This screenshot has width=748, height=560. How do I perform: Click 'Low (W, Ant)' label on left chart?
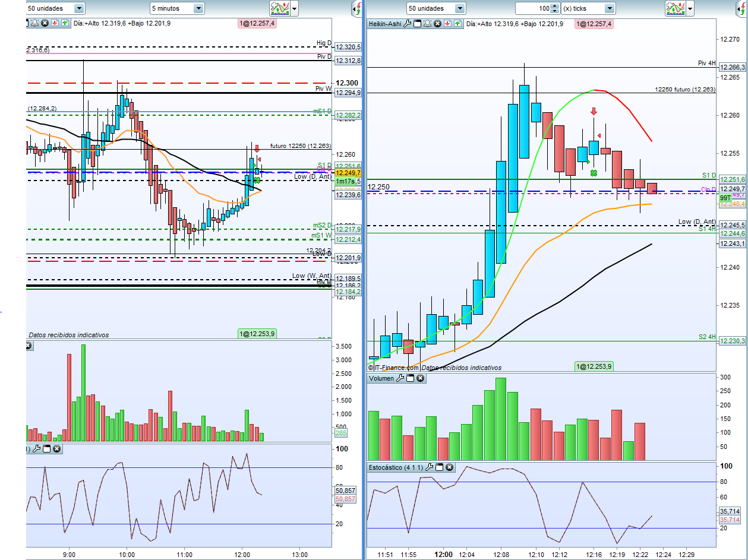(x=311, y=276)
